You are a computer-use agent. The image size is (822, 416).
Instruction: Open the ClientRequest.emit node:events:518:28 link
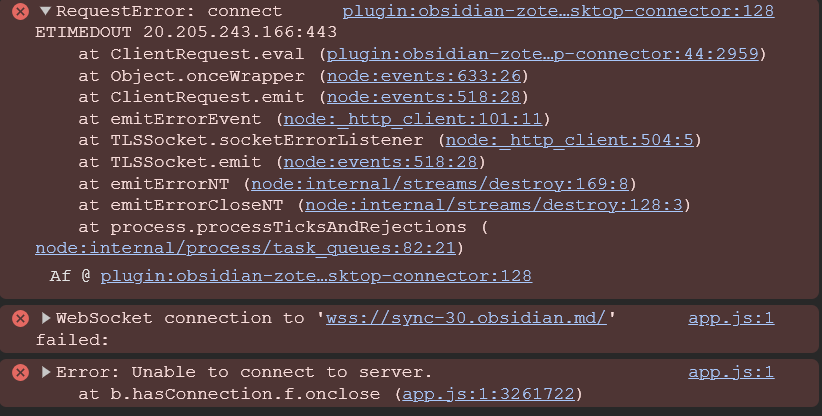[423, 97]
